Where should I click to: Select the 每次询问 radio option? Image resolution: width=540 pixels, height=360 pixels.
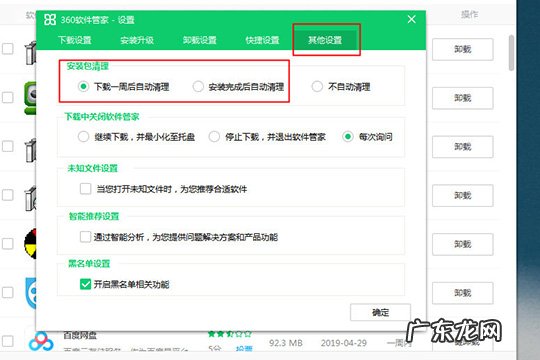pyautogui.click(x=347, y=137)
